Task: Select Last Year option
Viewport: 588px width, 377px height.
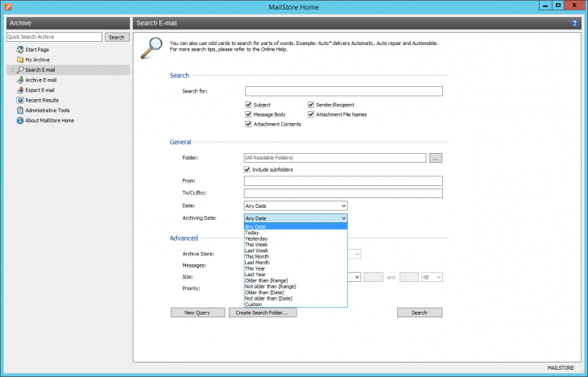Action: click(296, 275)
